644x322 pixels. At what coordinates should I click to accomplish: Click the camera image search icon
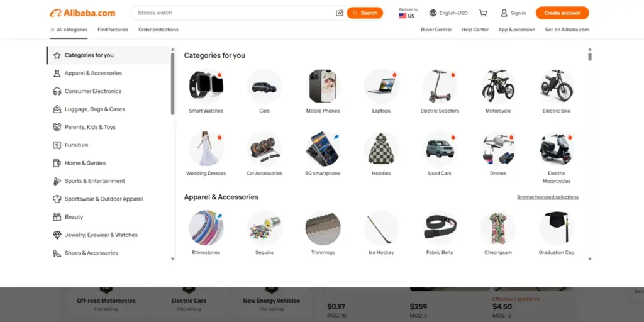tap(339, 13)
